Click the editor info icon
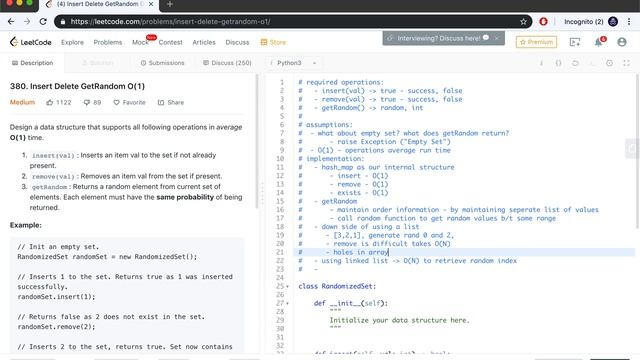The image size is (640, 360). pos(542,63)
